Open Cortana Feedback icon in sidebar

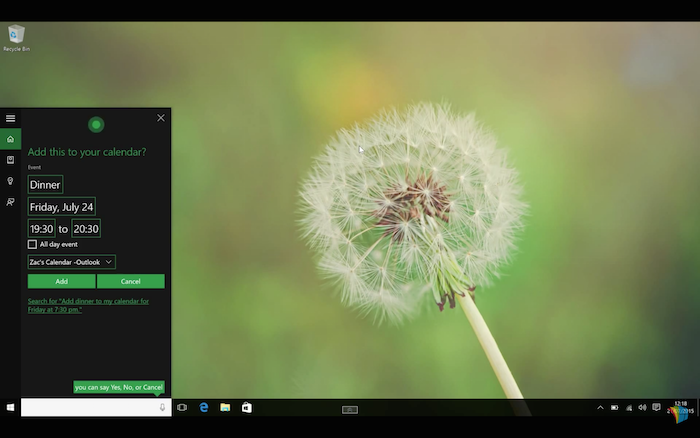(x=10, y=202)
